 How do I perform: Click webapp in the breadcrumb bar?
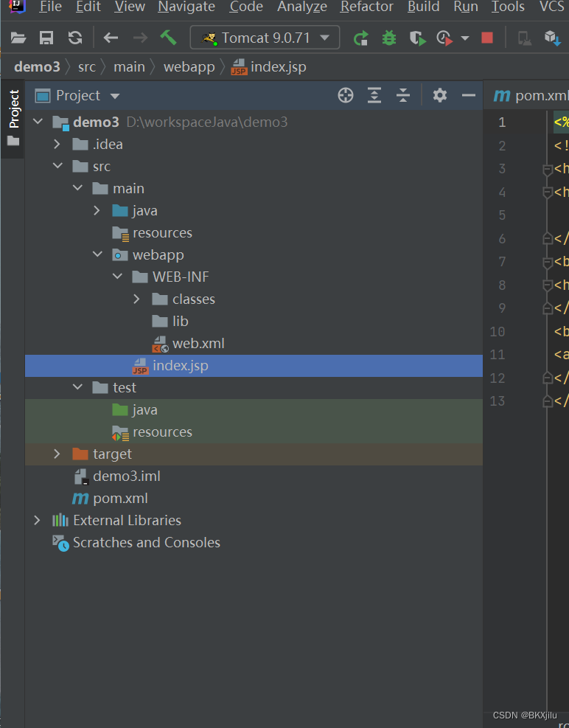(189, 66)
